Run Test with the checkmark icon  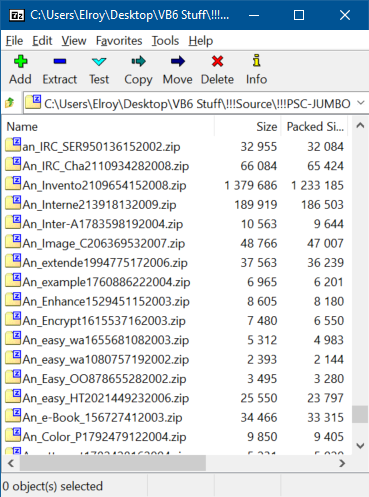[x=99, y=62]
